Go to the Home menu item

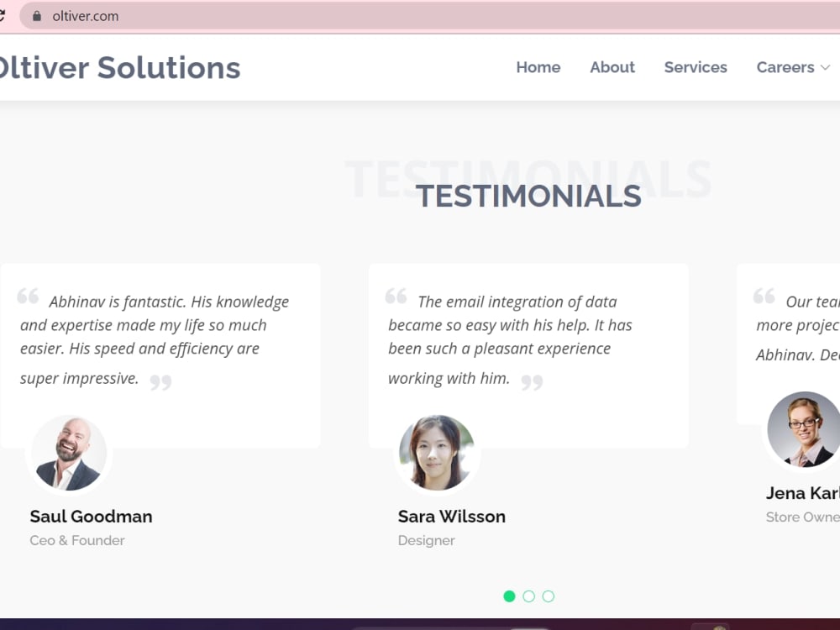(538, 67)
